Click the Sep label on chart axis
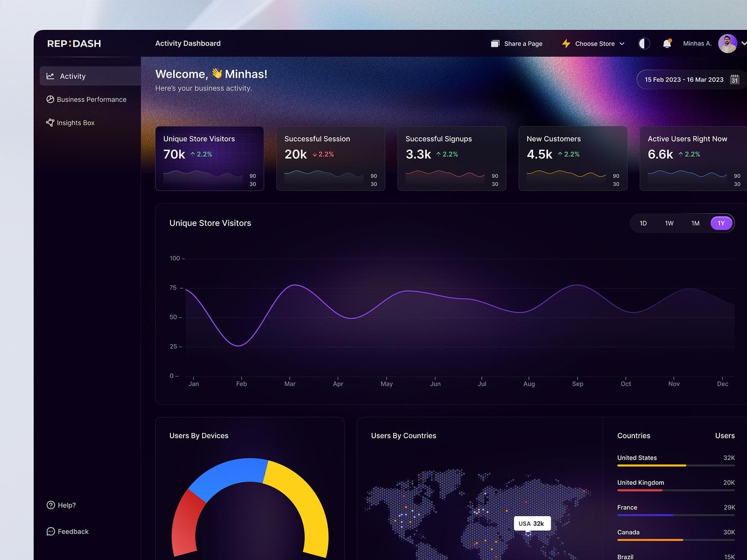The height and width of the screenshot is (560, 747). (x=578, y=384)
